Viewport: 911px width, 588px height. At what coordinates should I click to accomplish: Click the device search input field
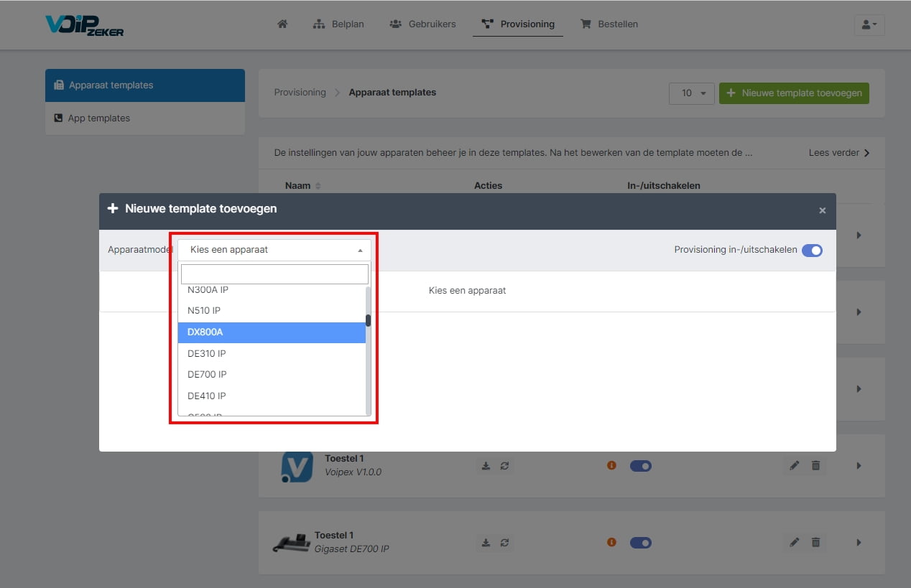pyautogui.click(x=274, y=274)
